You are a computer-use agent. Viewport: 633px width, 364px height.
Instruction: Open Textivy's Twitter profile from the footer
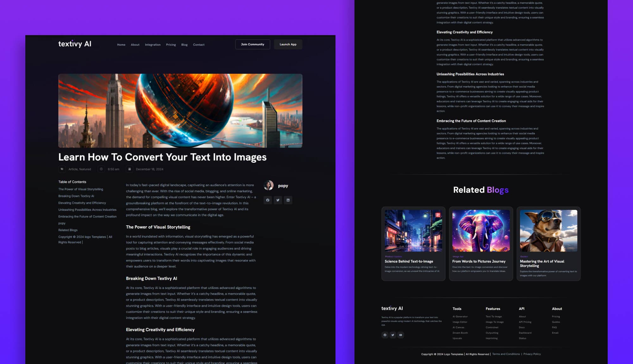pos(393,335)
